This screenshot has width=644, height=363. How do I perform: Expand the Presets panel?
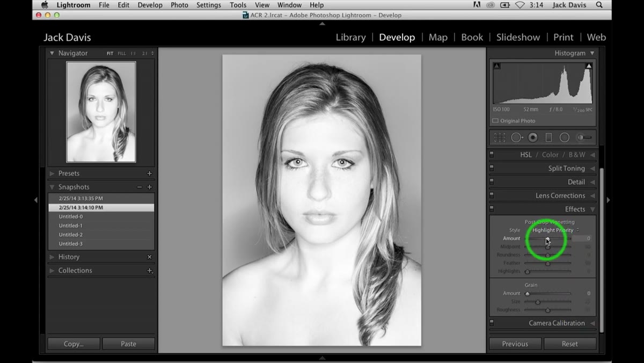[x=52, y=173]
